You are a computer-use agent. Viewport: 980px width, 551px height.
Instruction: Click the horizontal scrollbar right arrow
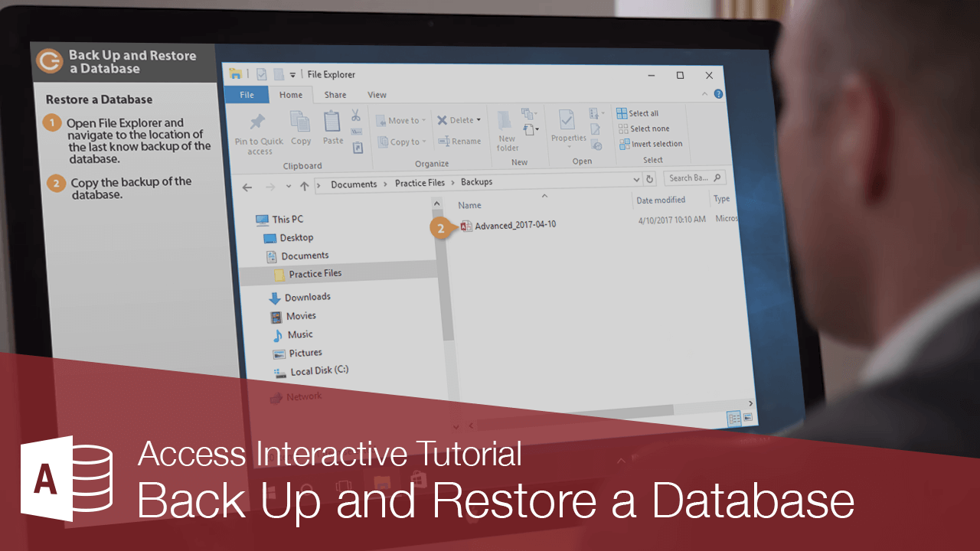click(750, 403)
